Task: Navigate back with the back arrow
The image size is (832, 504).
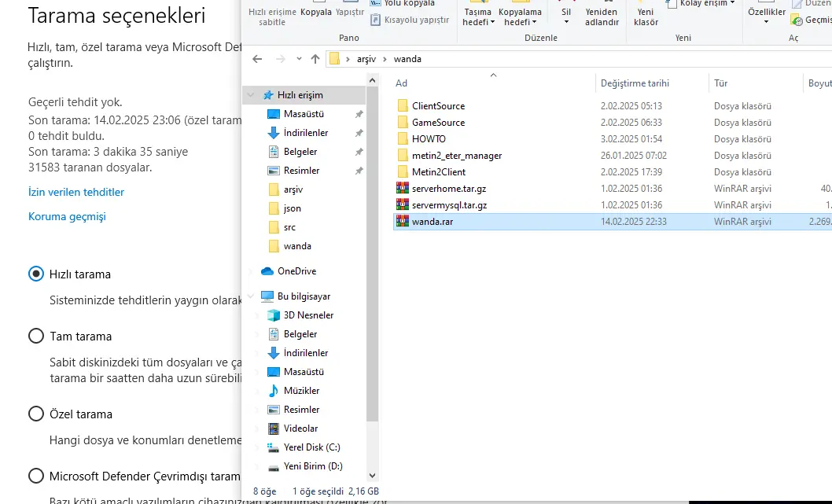Action: coord(257,59)
